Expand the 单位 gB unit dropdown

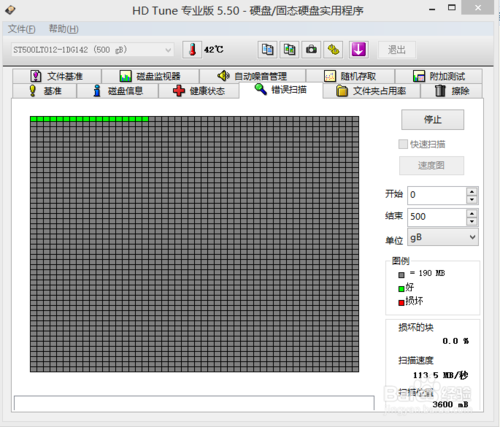point(443,237)
